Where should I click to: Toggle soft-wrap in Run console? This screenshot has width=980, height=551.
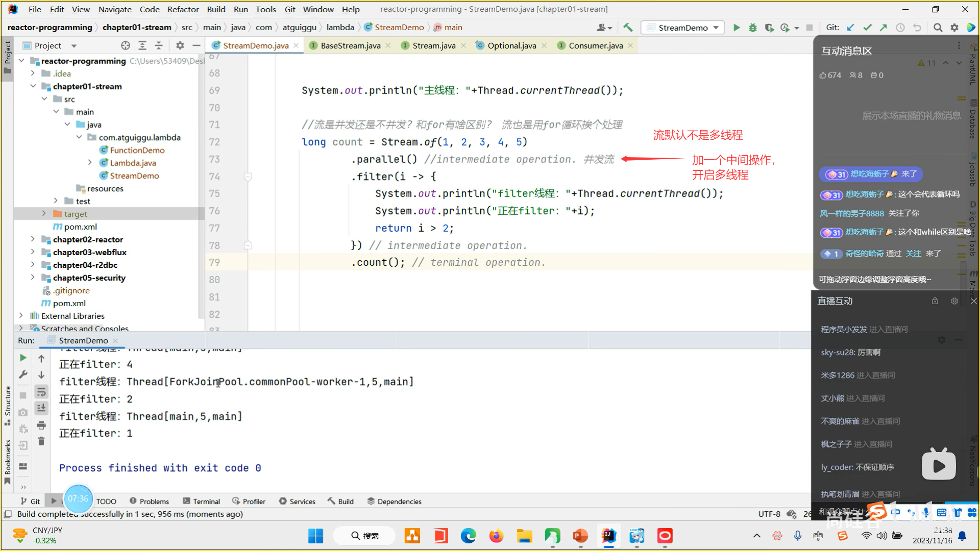click(41, 392)
